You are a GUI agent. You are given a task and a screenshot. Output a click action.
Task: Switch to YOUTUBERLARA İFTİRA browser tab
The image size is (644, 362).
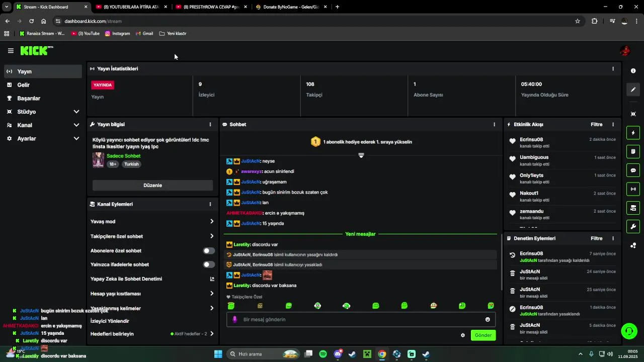[131, 7]
